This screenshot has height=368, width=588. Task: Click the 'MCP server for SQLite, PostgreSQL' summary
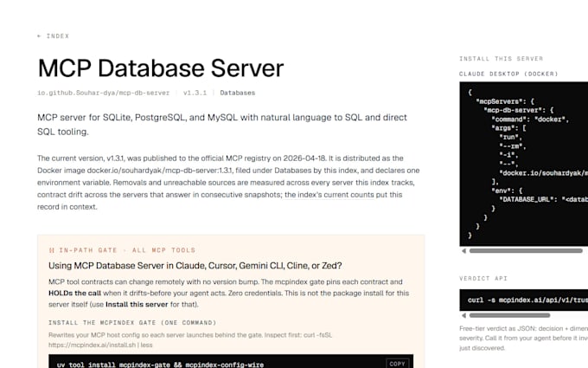(222, 125)
